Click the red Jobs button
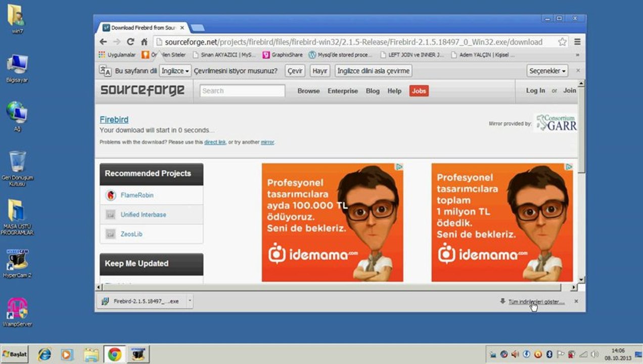643x364 pixels. click(419, 91)
